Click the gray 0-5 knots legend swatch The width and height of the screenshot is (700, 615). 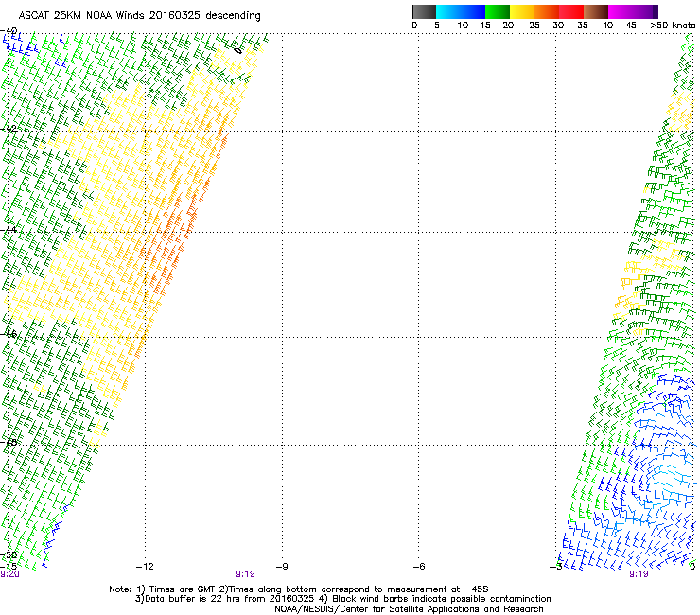coord(425,11)
